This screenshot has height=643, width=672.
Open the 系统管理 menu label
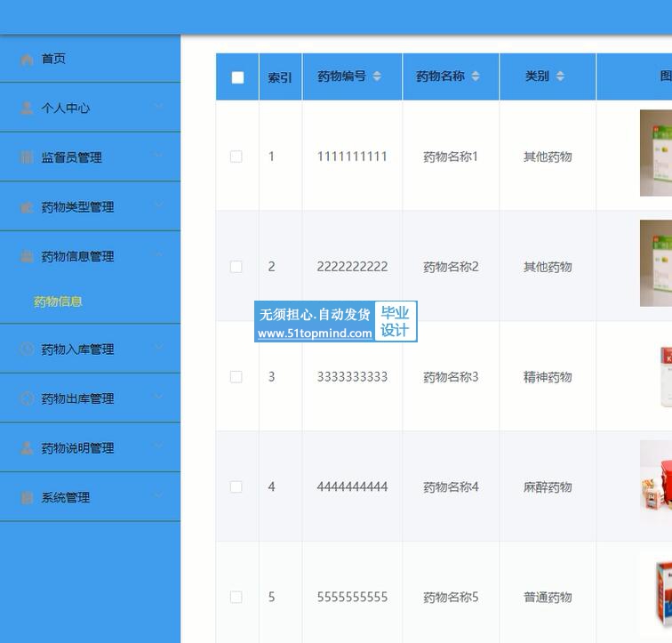[x=66, y=497]
